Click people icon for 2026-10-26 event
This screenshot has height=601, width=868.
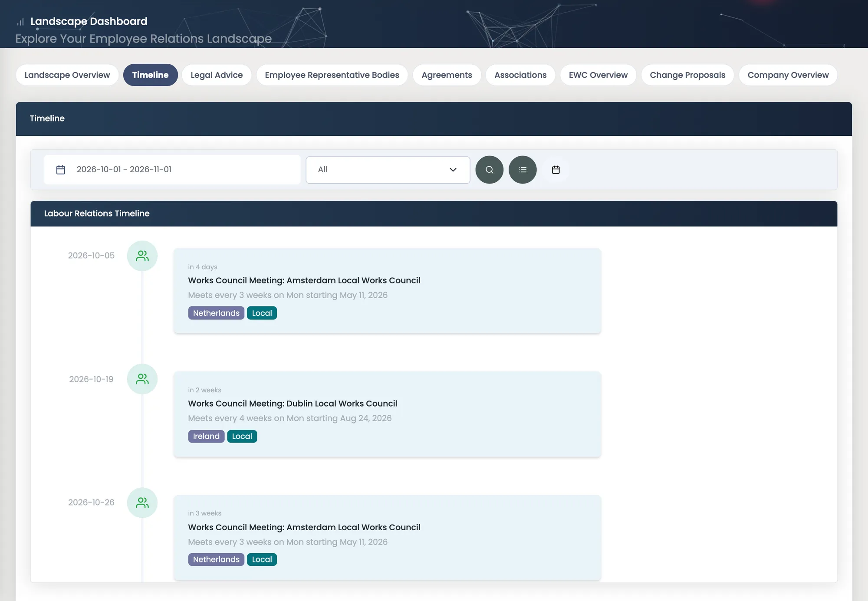coord(142,502)
